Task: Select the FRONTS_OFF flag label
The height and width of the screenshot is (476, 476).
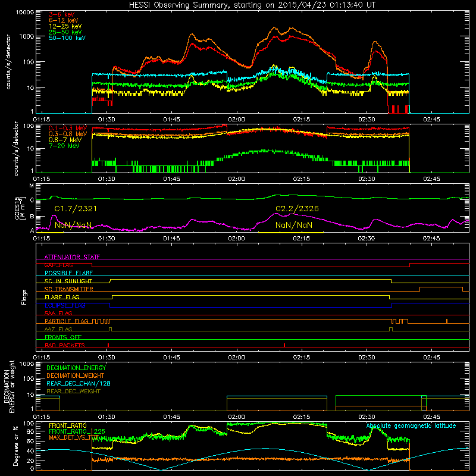Action: 63,337
